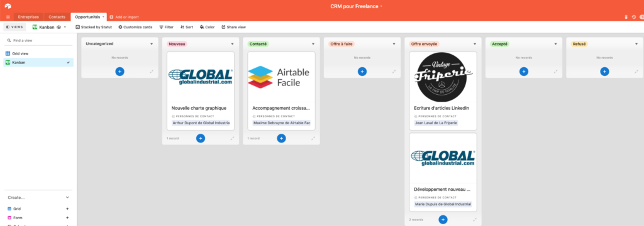Open the hamburger menu icon

click(x=8, y=17)
